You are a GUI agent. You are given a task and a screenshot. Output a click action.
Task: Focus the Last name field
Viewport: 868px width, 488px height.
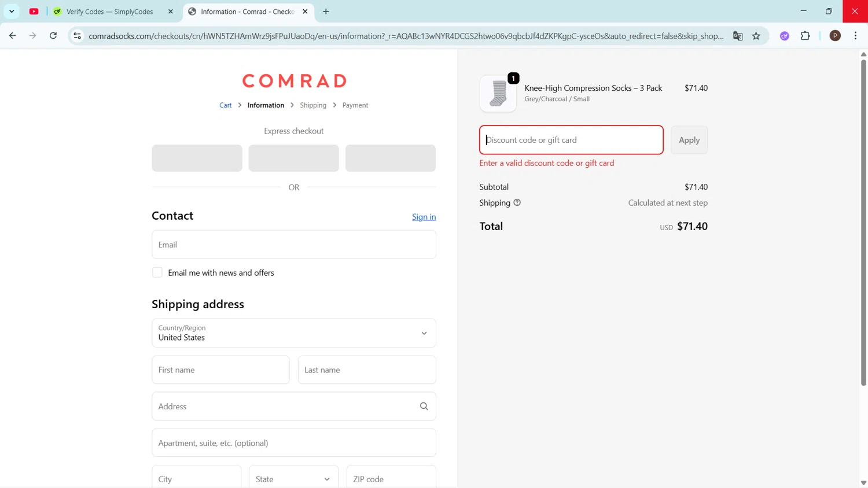367,369
